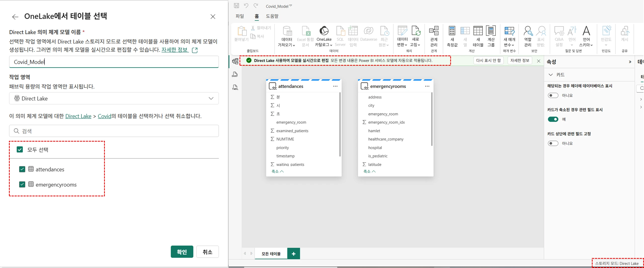
Task: Uncheck the emergencyrooms table checkbox
Action: [22, 185]
